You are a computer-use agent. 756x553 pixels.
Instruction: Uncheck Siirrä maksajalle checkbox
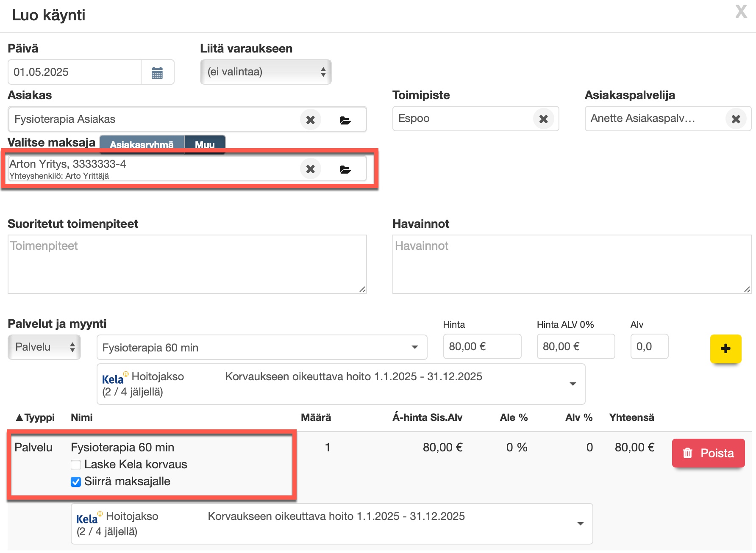click(76, 482)
